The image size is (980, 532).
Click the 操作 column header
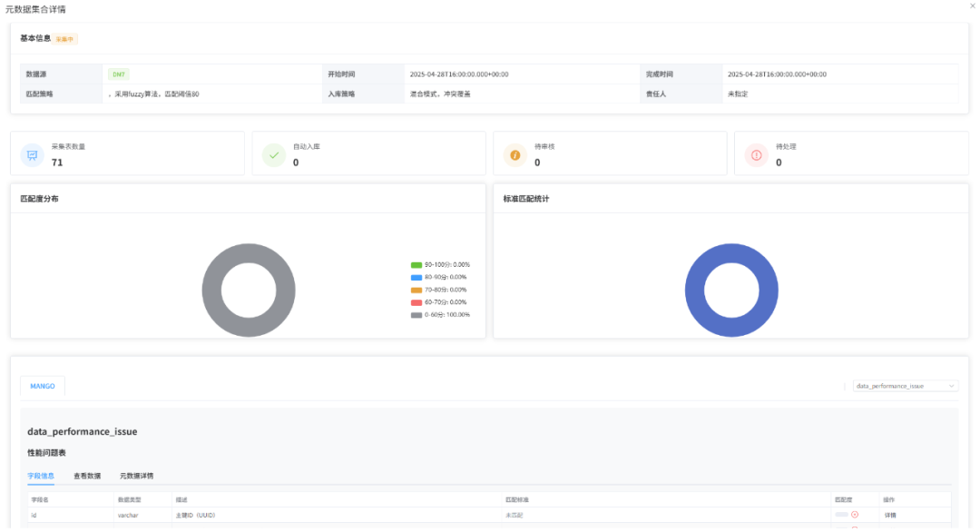(x=888, y=499)
